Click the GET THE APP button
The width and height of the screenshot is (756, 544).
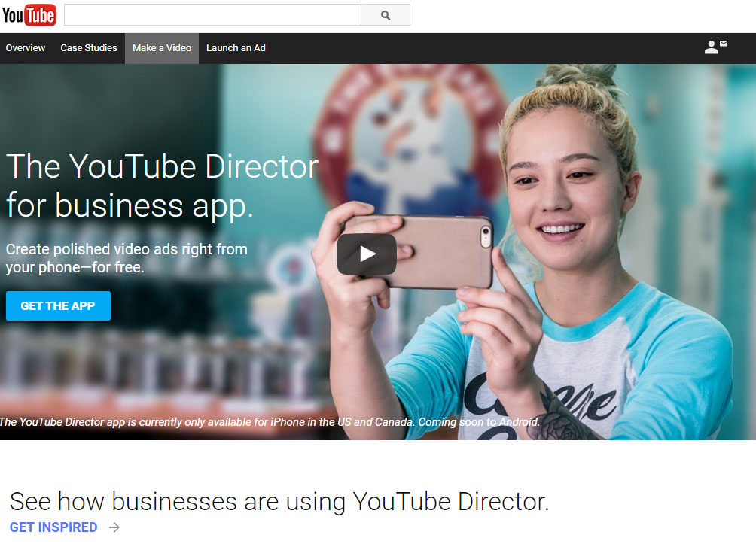58,306
